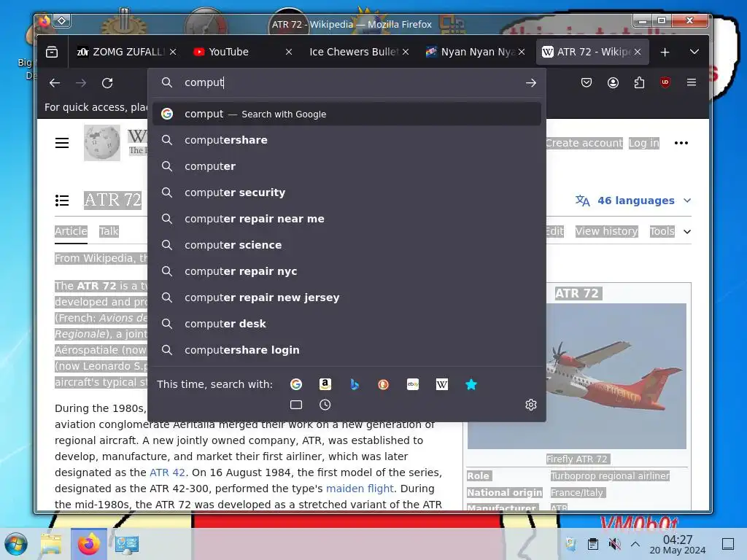
Task: Open the Firefox application menu
Action: (x=692, y=82)
